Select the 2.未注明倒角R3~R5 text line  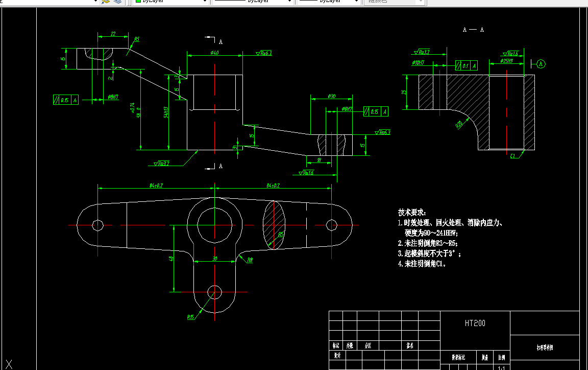pos(428,243)
